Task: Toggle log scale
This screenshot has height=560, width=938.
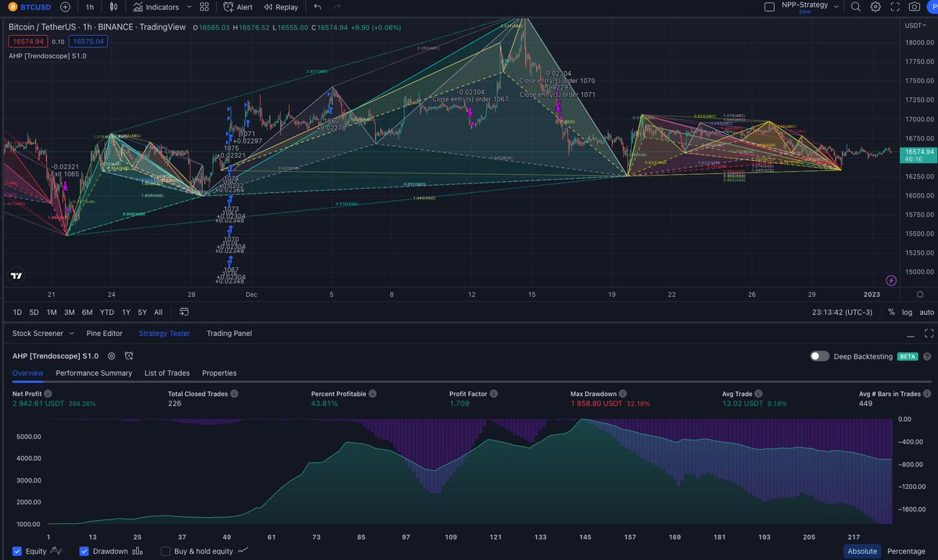Action: coord(907,312)
